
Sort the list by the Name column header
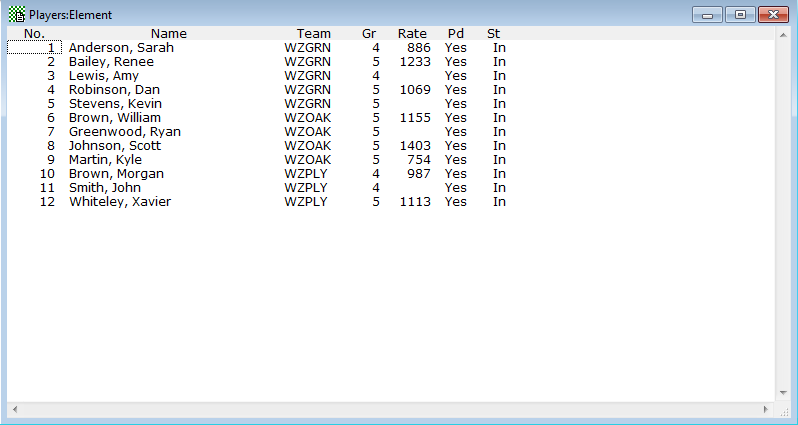pyautogui.click(x=168, y=34)
